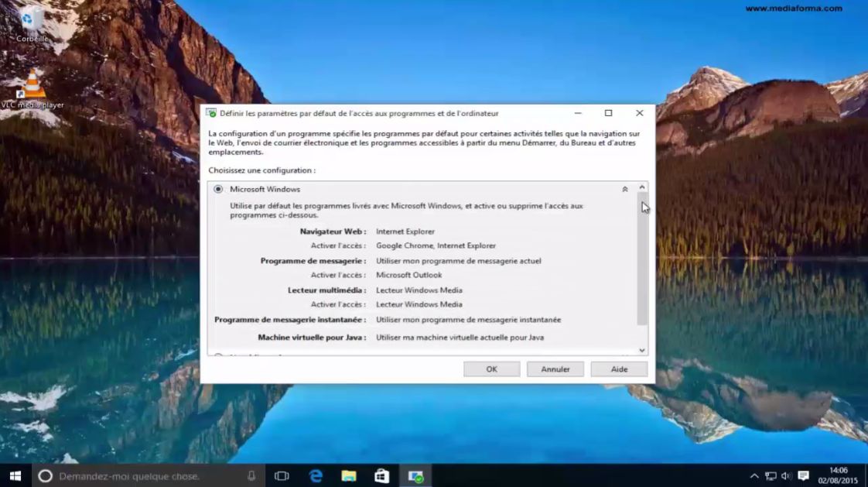This screenshot has width=868, height=487.
Task: Click 'Utiliser ma machine virtuelle actuelle pour Java'
Action: [x=460, y=338]
